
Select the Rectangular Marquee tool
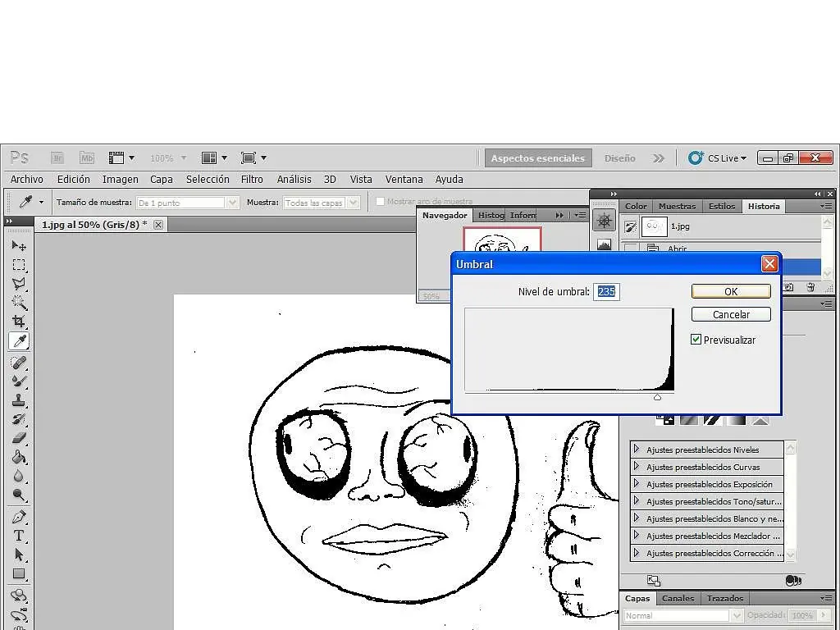click(19, 265)
